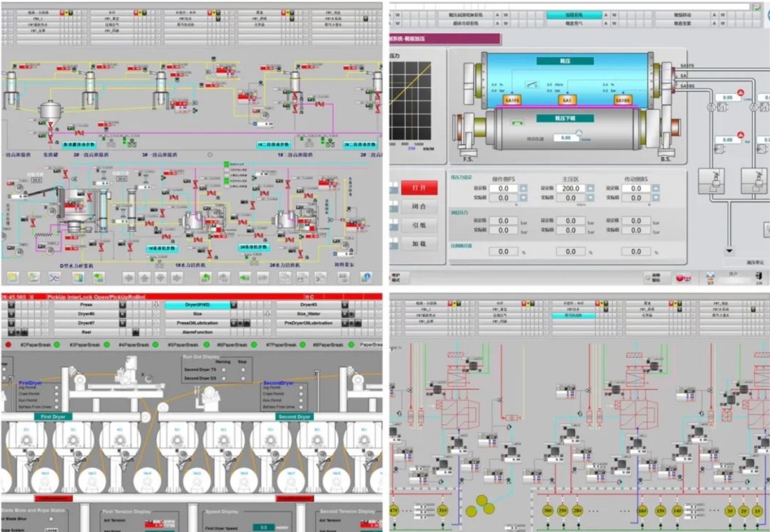
Task: Click the pressure curve graph panel
Action: pos(411,101)
